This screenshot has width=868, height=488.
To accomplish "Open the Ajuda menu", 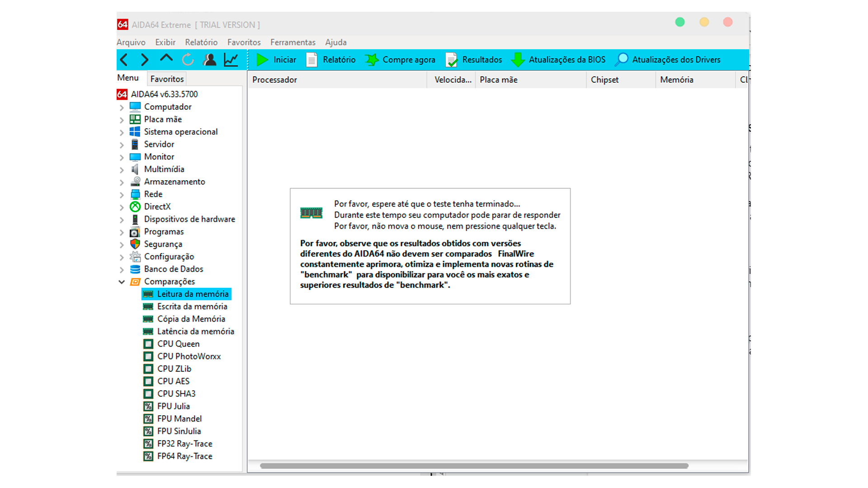I will [336, 42].
